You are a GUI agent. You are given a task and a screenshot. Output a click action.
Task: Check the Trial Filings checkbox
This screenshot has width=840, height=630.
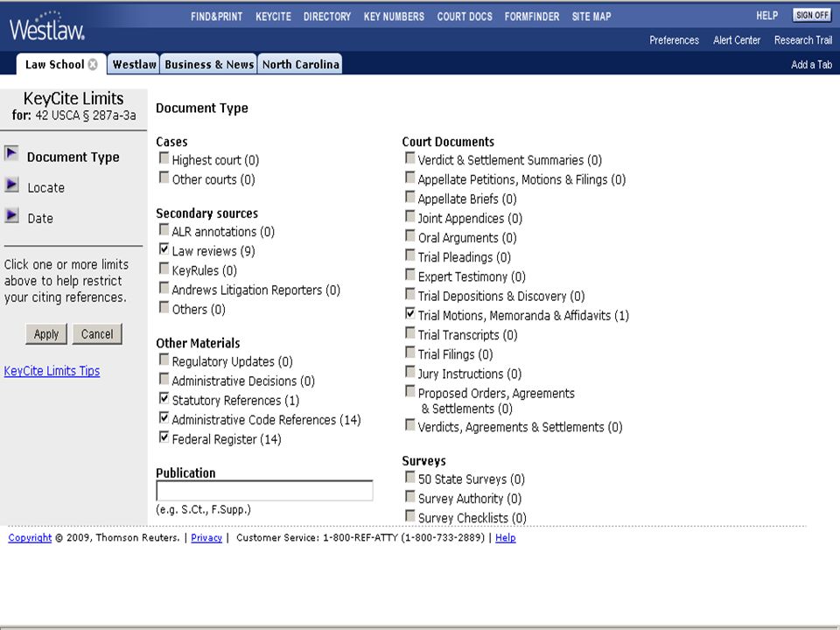pyautogui.click(x=409, y=352)
